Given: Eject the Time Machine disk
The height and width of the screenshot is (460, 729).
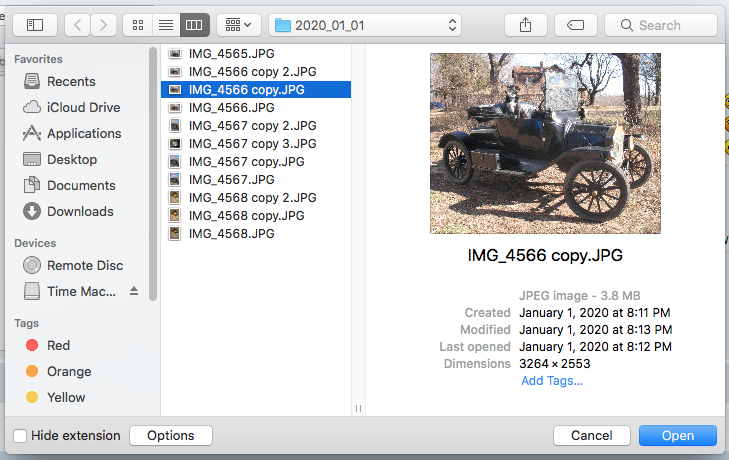Looking at the screenshot, I should tap(135, 291).
